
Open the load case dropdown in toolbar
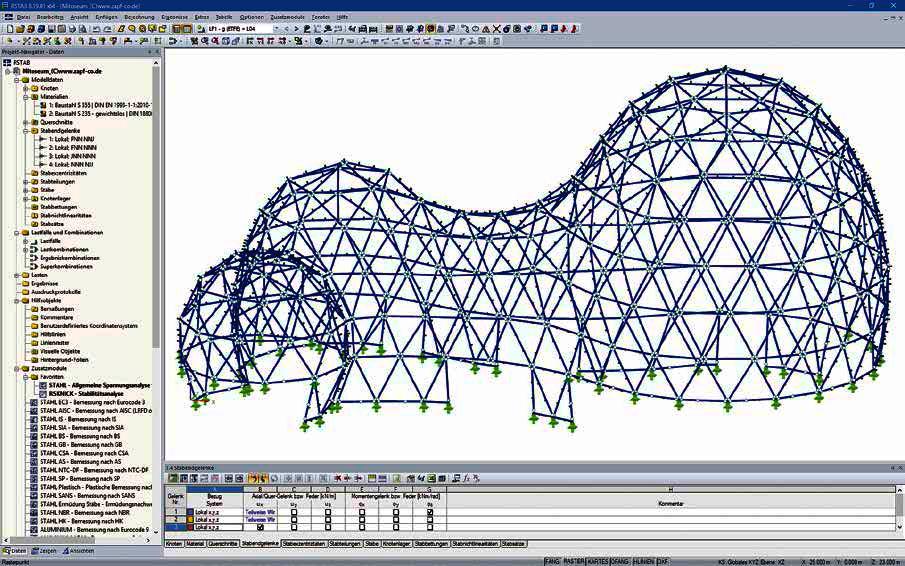click(276, 28)
